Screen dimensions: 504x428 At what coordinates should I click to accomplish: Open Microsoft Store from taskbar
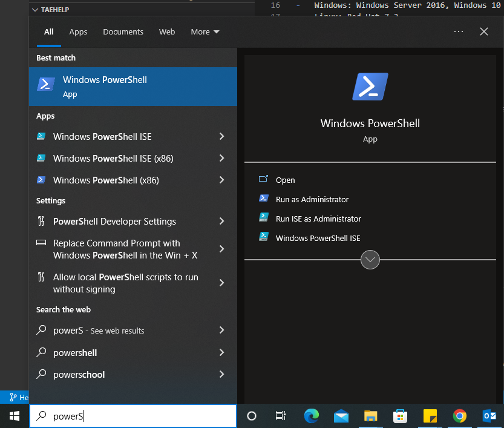400,416
